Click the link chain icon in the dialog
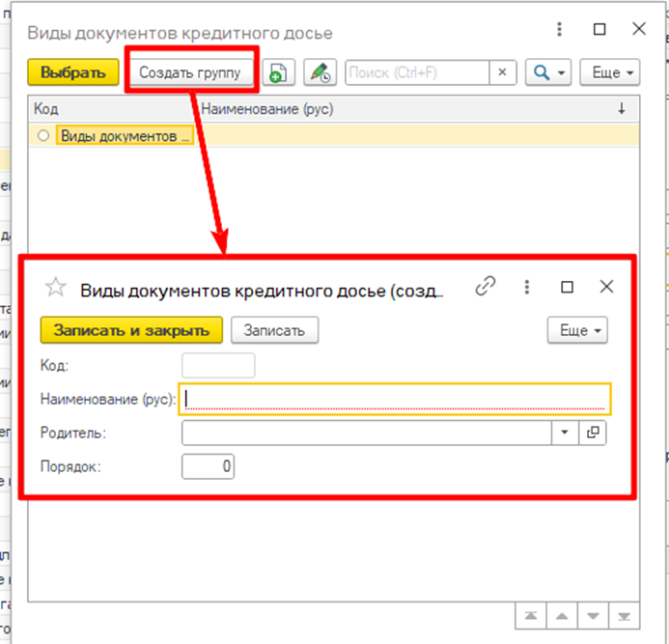669x644 pixels. pyautogui.click(x=486, y=287)
